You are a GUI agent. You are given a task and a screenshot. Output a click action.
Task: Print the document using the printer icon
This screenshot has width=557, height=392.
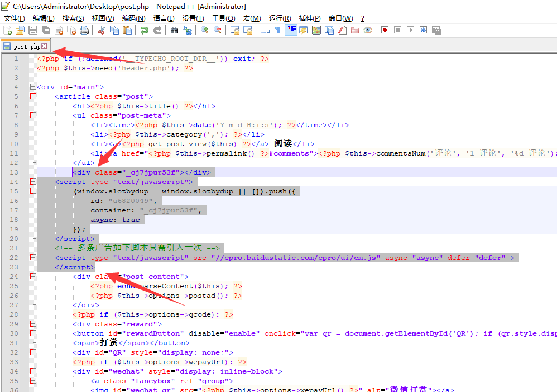pos(84,30)
